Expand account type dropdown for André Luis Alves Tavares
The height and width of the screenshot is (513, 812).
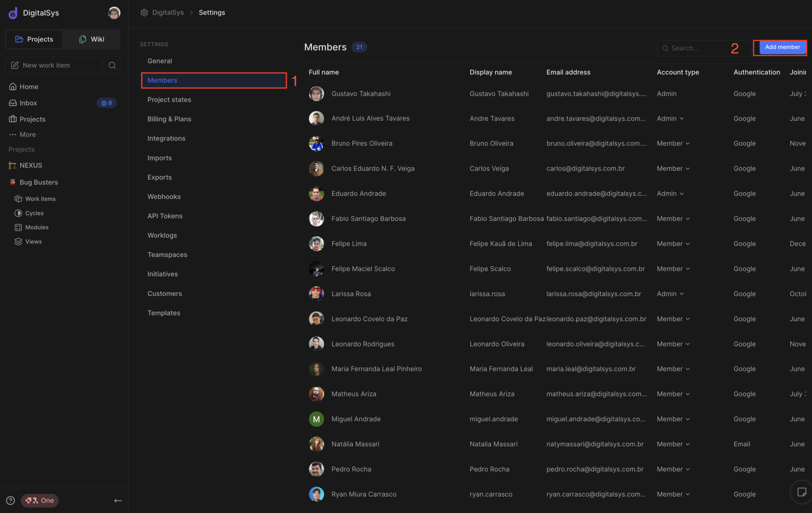pos(670,119)
